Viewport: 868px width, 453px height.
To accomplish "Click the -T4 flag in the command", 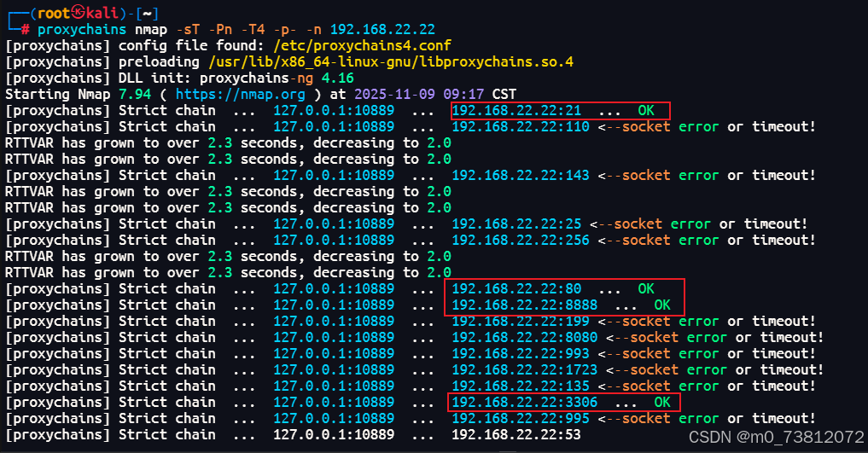I will [x=253, y=29].
